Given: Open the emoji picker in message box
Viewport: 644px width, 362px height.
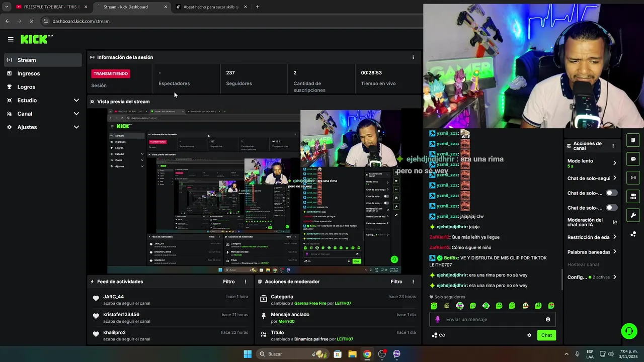Looking at the screenshot, I should click(548, 319).
